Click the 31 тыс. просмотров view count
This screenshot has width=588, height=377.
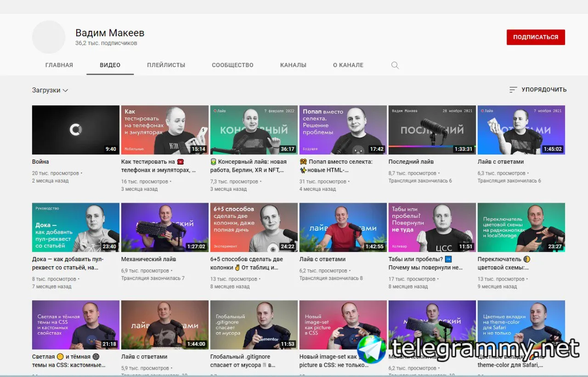tap(323, 182)
